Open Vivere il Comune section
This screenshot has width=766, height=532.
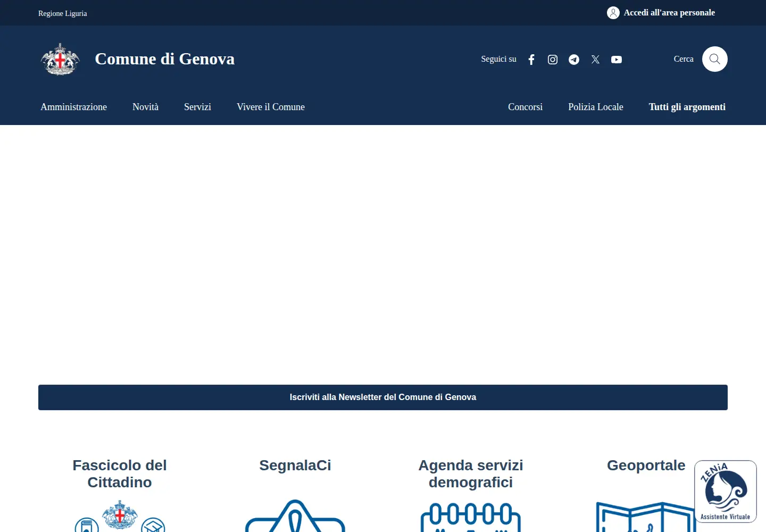click(271, 107)
